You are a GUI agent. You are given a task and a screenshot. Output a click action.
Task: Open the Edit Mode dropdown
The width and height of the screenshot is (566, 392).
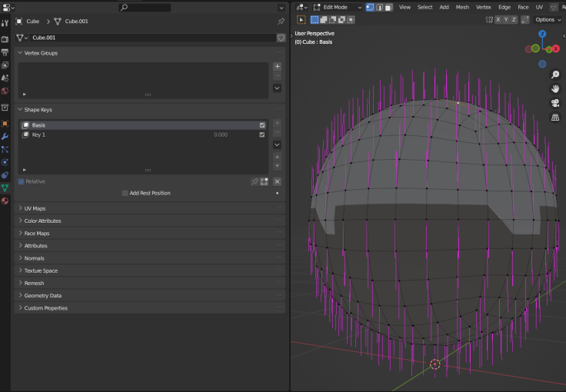pos(337,7)
